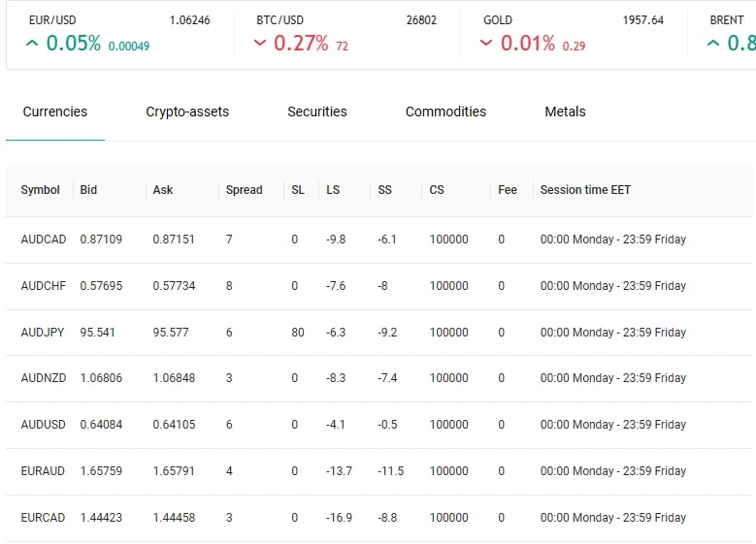
Task: Click the green up arrow beside EUR/USD 0.05%
Action: pos(32,44)
